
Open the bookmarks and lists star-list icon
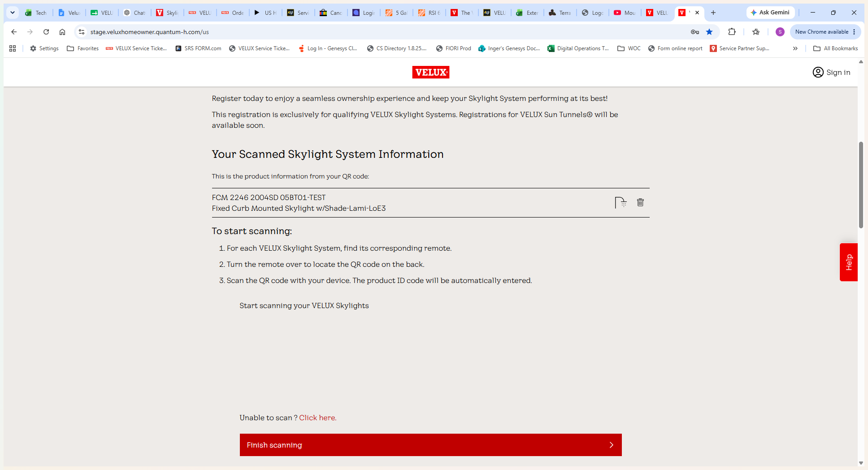click(x=756, y=32)
